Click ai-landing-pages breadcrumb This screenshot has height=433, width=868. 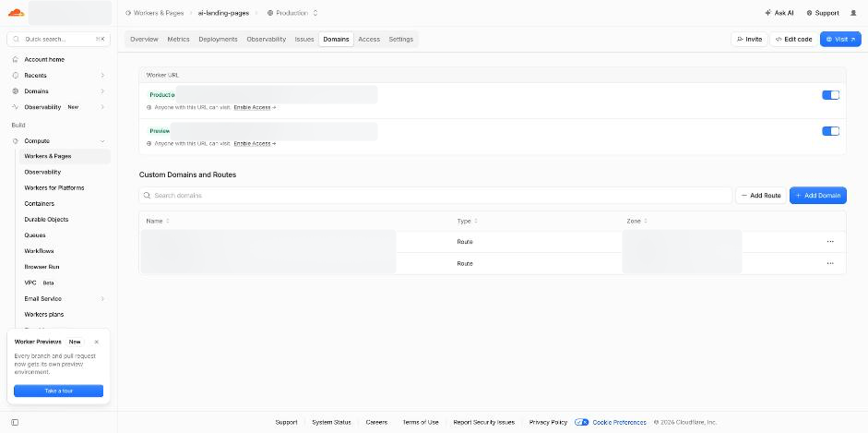pos(223,13)
